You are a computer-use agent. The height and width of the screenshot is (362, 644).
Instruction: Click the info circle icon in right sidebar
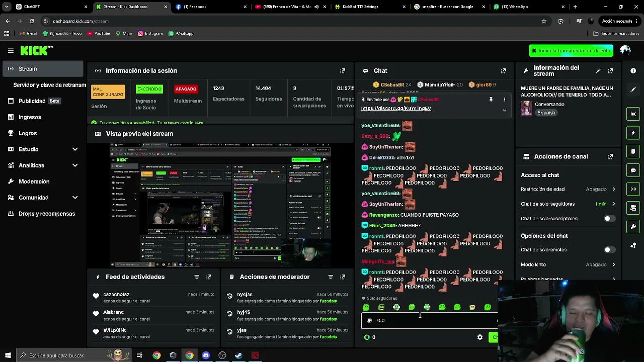633,71
